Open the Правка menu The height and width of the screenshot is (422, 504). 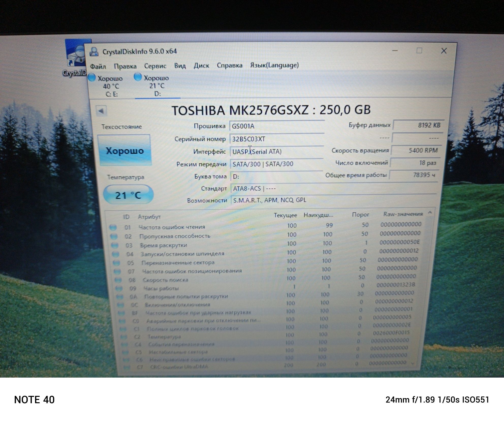click(x=125, y=66)
